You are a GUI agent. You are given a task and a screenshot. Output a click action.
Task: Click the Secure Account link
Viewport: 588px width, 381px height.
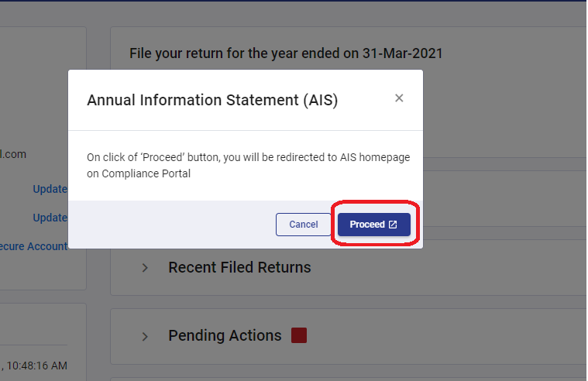coord(34,246)
